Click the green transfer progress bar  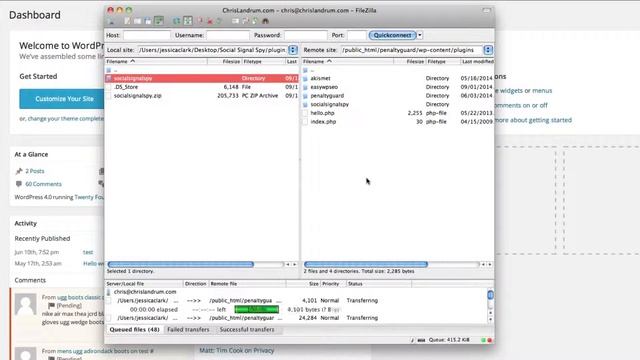(257, 309)
